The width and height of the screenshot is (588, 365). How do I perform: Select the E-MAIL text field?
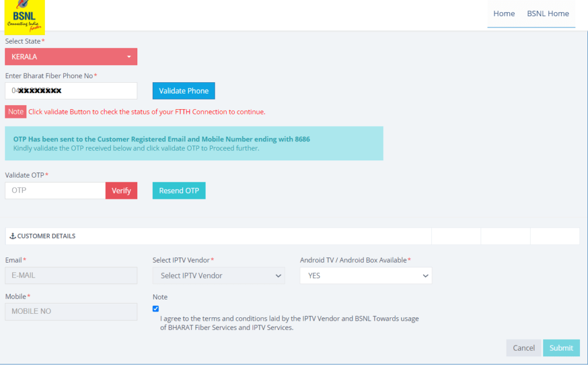[71, 275]
